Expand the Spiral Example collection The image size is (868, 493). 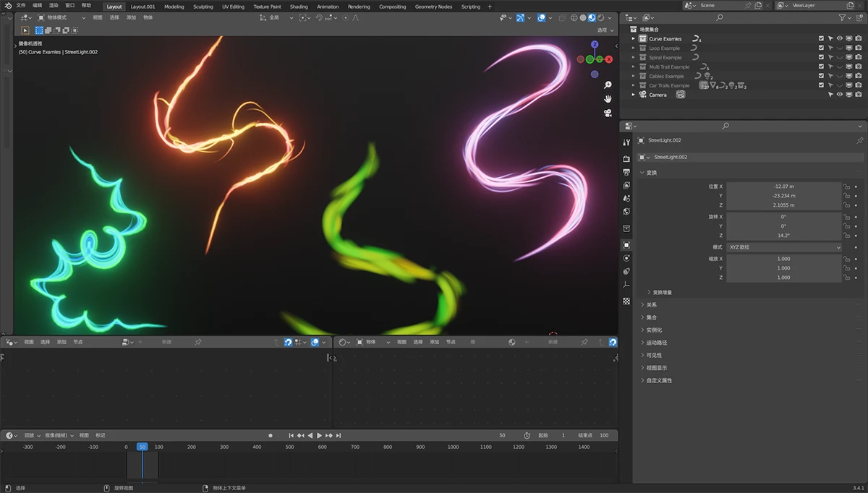tap(634, 58)
